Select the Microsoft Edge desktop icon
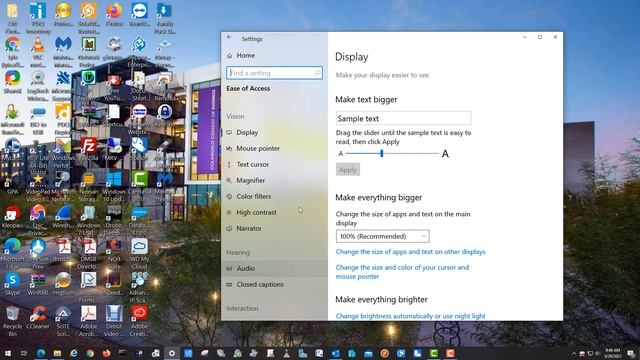The height and width of the screenshot is (360, 640). pyautogui.click(x=12, y=254)
